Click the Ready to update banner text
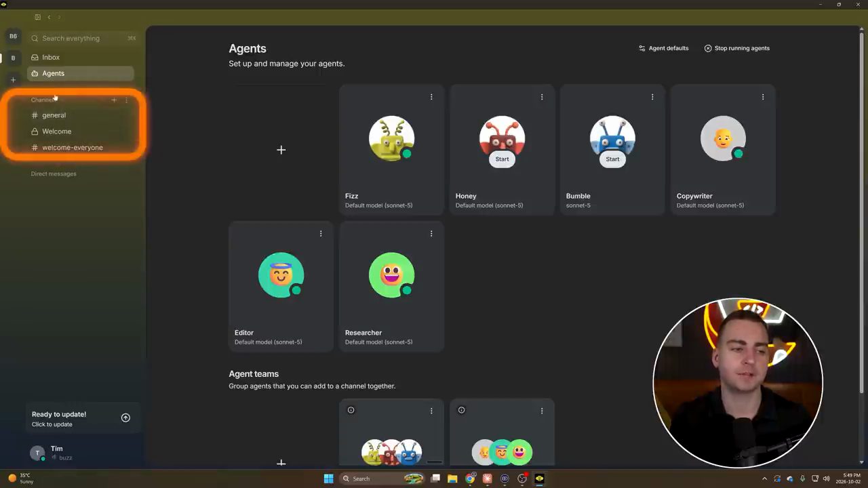The height and width of the screenshot is (488, 868). point(59,414)
